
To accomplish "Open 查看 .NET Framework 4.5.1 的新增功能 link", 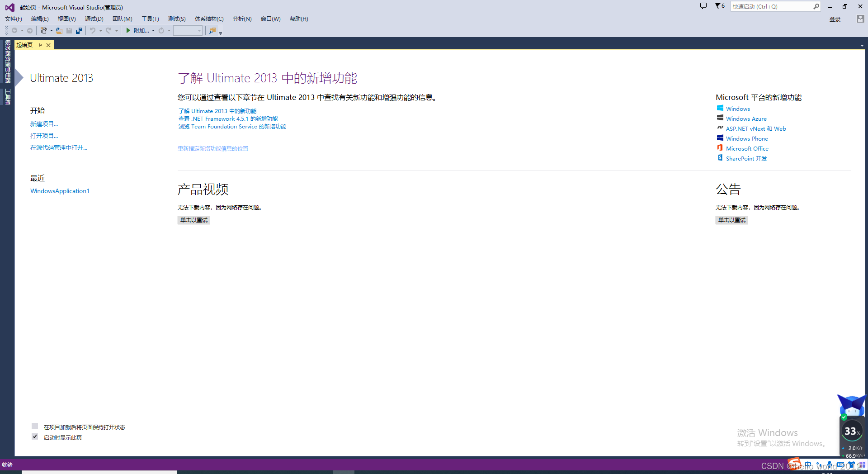I will (228, 118).
